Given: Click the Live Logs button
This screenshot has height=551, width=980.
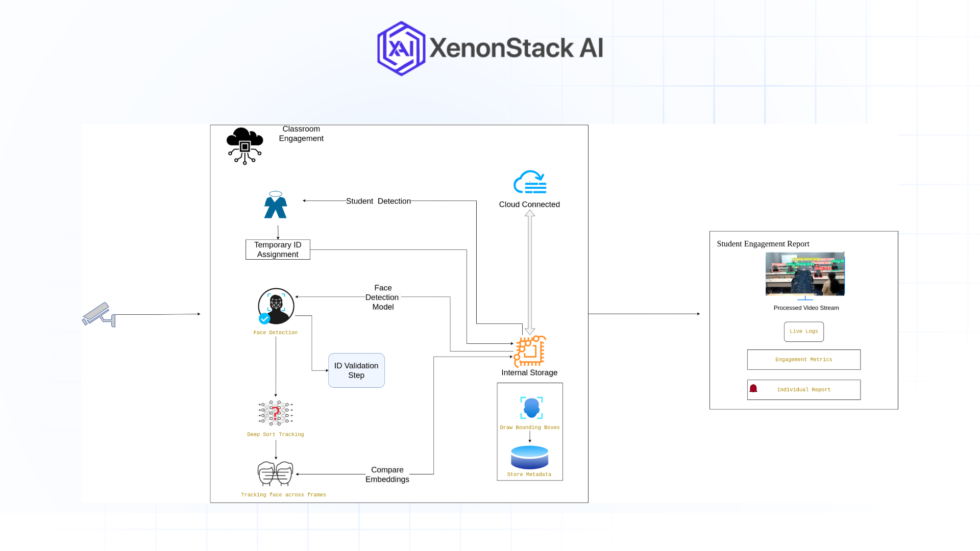Looking at the screenshot, I should pyautogui.click(x=804, y=332).
